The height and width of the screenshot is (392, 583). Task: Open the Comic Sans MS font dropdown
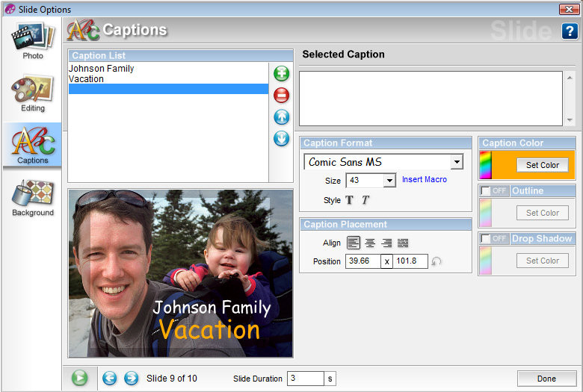click(457, 162)
